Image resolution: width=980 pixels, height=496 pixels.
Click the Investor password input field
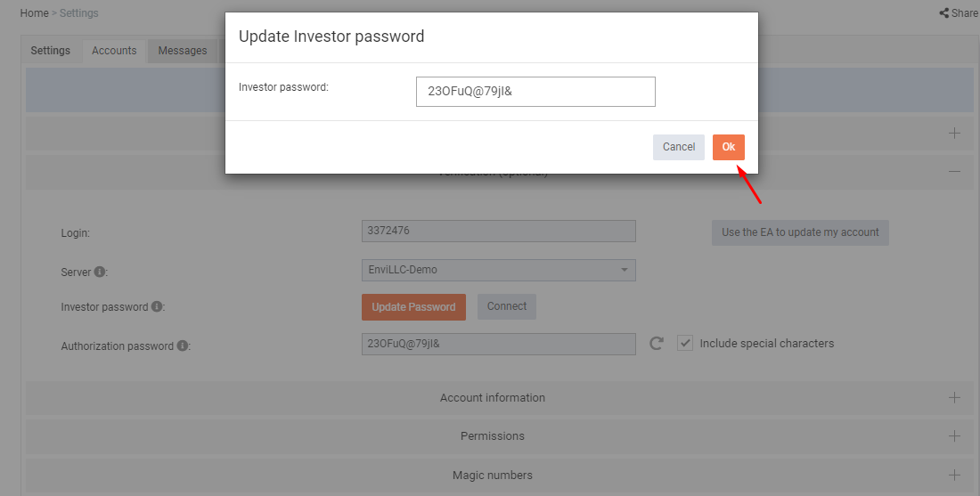535,91
